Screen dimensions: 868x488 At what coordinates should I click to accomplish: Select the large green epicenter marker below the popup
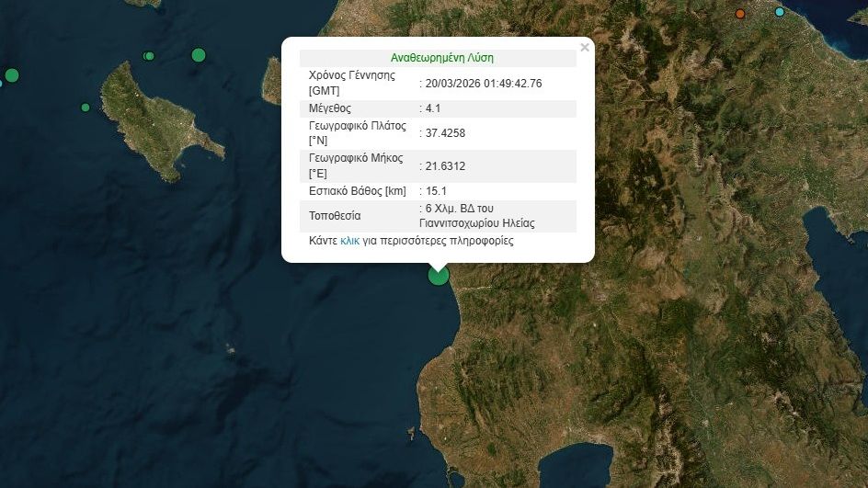point(439,274)
